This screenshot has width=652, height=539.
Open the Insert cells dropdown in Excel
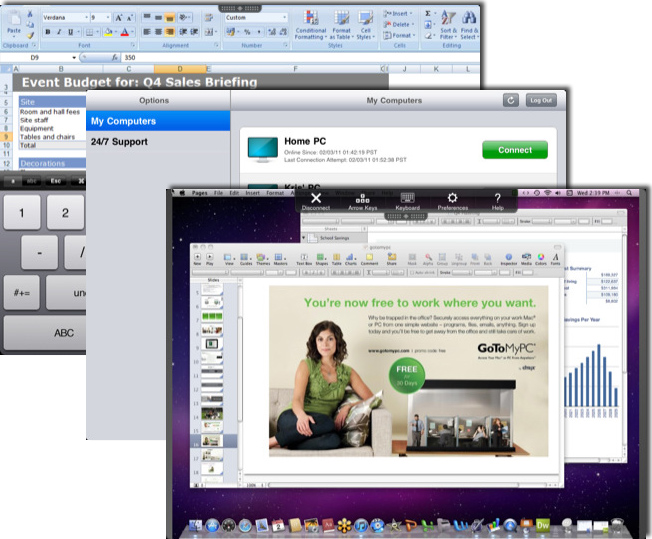398,14
